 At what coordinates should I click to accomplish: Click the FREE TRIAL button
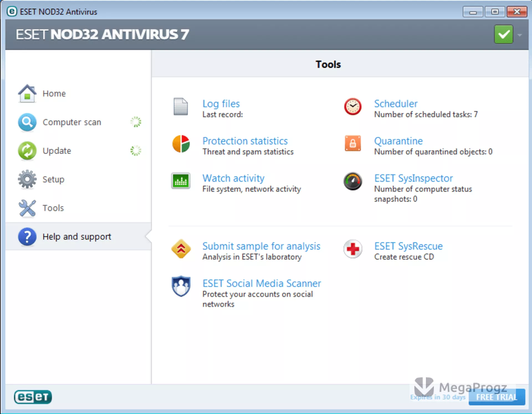pos(497,397)
